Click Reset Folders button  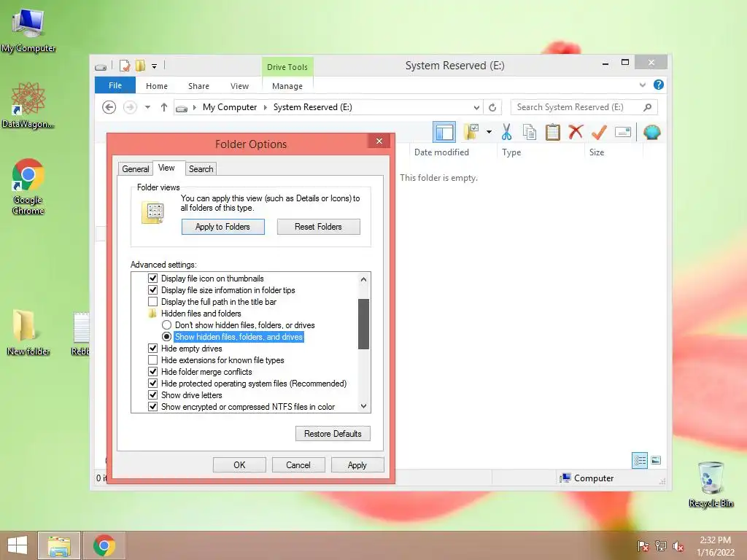tap(318, 227)
